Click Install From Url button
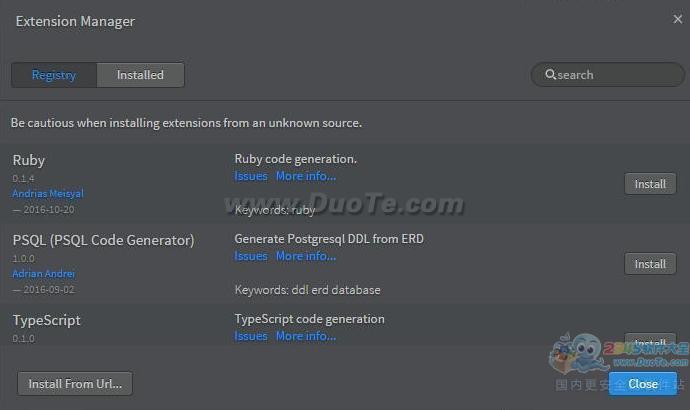The image size is (690, 410). pos(75,384)
